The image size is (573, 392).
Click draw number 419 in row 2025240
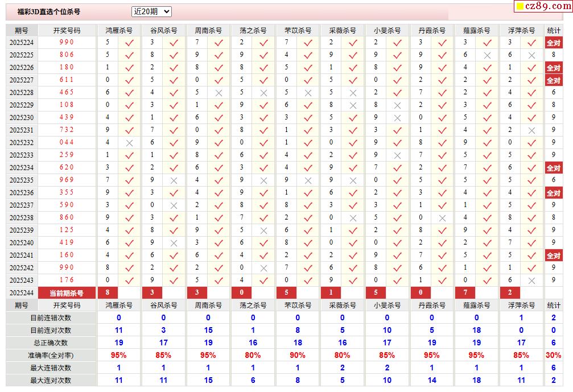tap(67, 242)
